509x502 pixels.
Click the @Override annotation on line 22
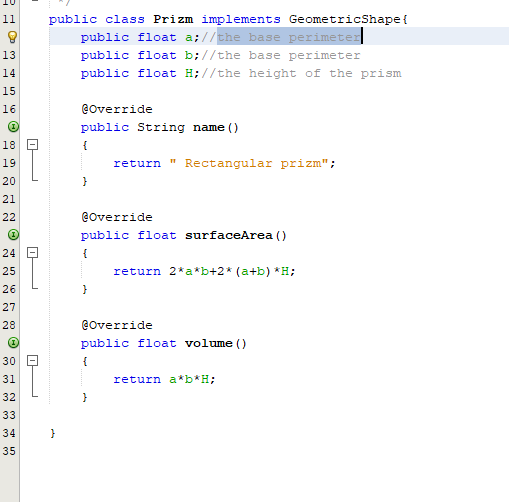tap(117, 217)
